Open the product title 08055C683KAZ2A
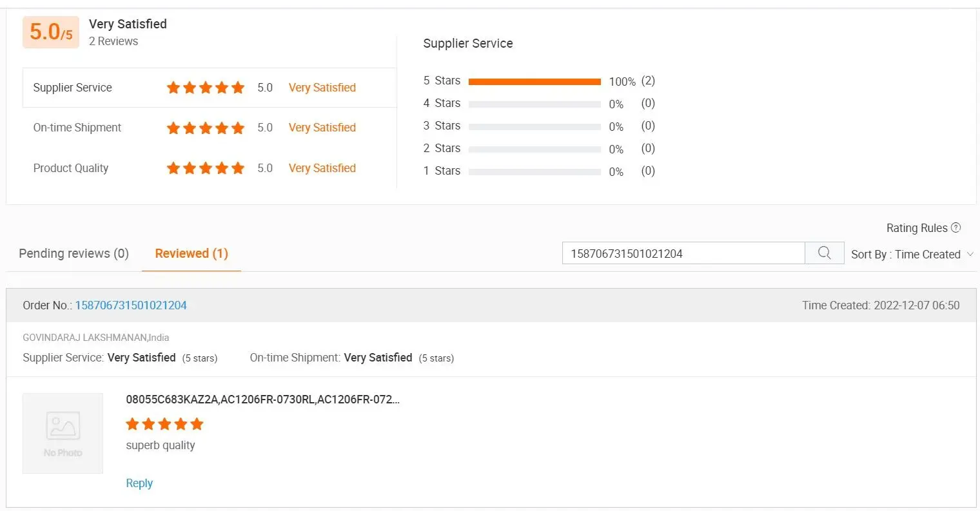The width and height of the screenshot is (980, 511). [263, 400]
